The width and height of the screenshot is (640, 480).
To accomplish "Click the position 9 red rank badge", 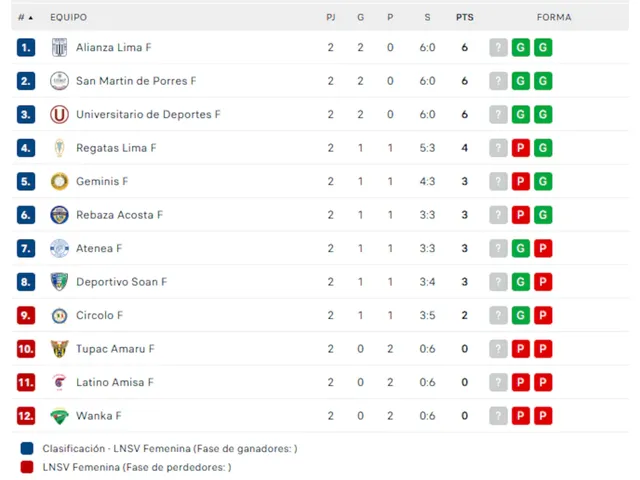I will (26, 315).
